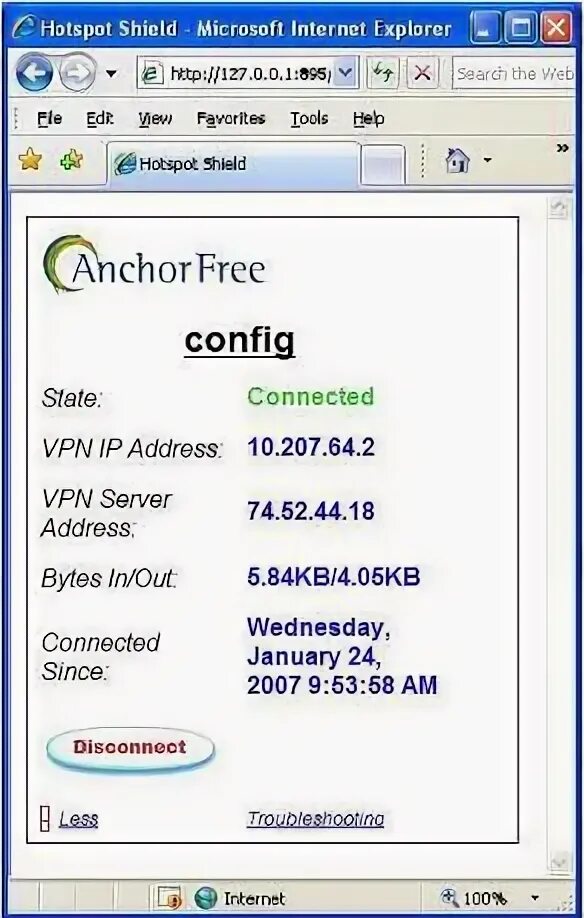The height and width of the screenshot is (918, 584).
Task: Expand the toolbar overflow chevron
Action: [x=562, y=149]
